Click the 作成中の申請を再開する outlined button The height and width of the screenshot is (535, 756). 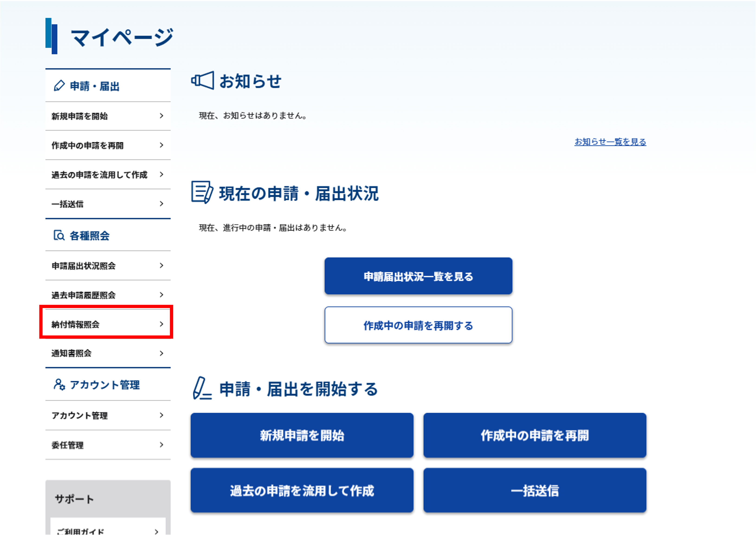[x=418, y=325]
